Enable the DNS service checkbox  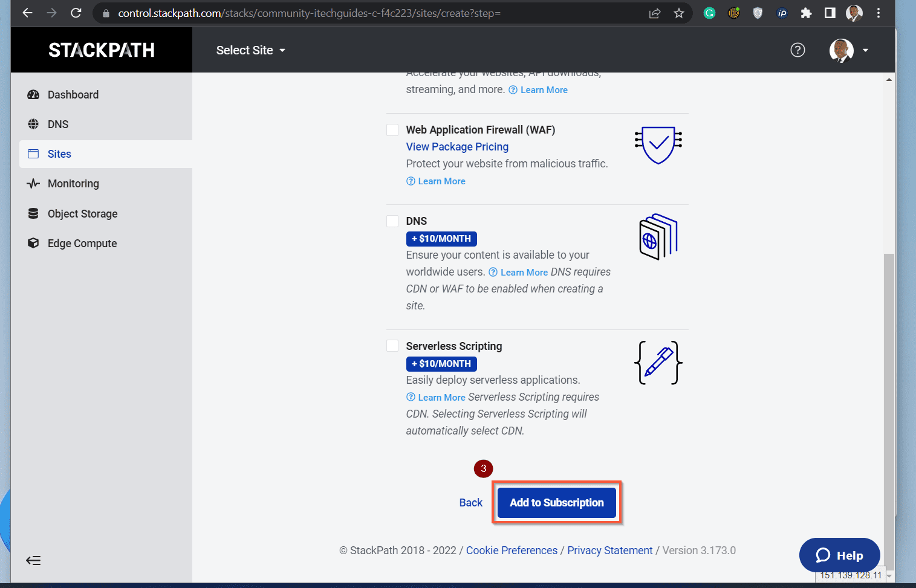coord(392,221)
